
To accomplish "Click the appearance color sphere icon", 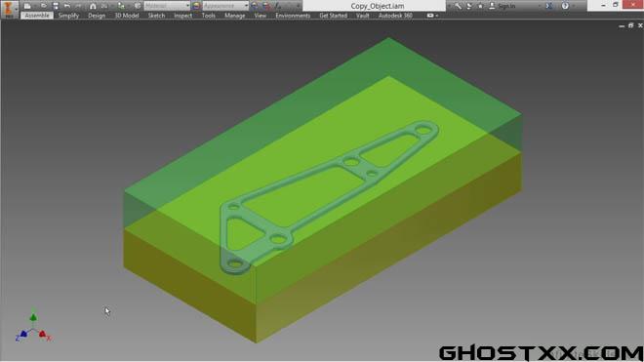I will pyautogui.click(x=196, y=6).
